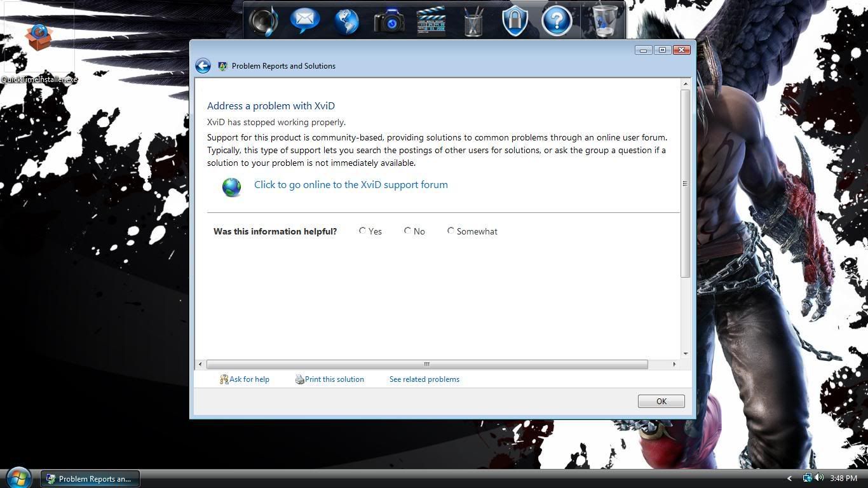Open the camera dock icon

(389, 21)
